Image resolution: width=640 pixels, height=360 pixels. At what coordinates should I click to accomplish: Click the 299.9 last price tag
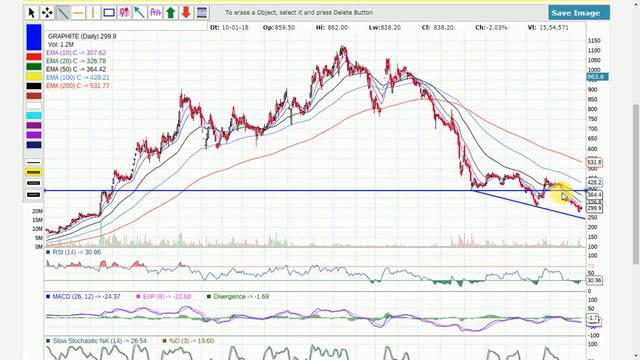[594, 208]
